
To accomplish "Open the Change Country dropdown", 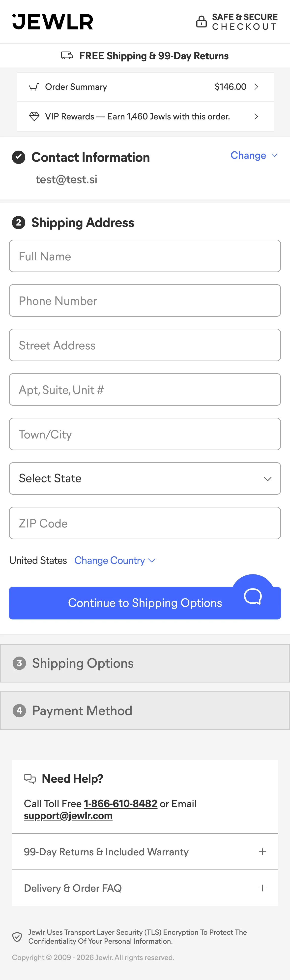I will point(114,560).
